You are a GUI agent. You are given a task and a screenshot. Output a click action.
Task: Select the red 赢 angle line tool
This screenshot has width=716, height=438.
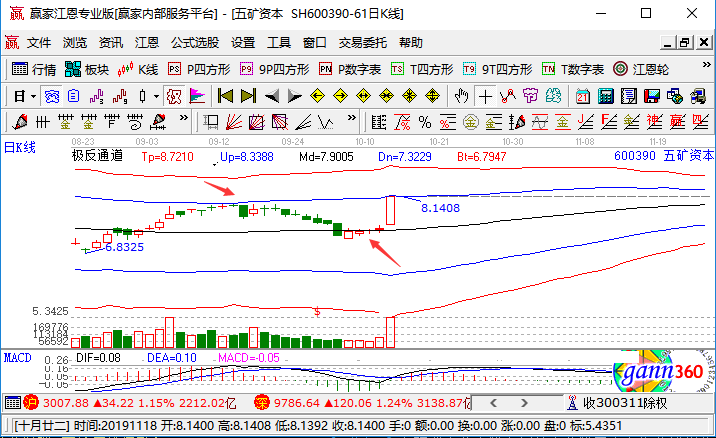(x=677, y=122)
